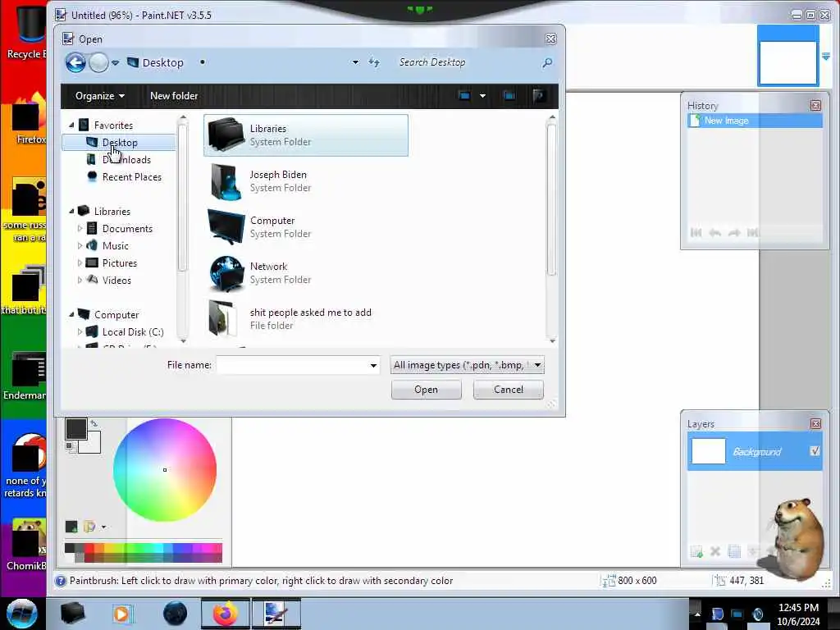Click Paint.NET taskbar button
The width and height of the screenshot is (840, 630).
[x=276, y=614]
